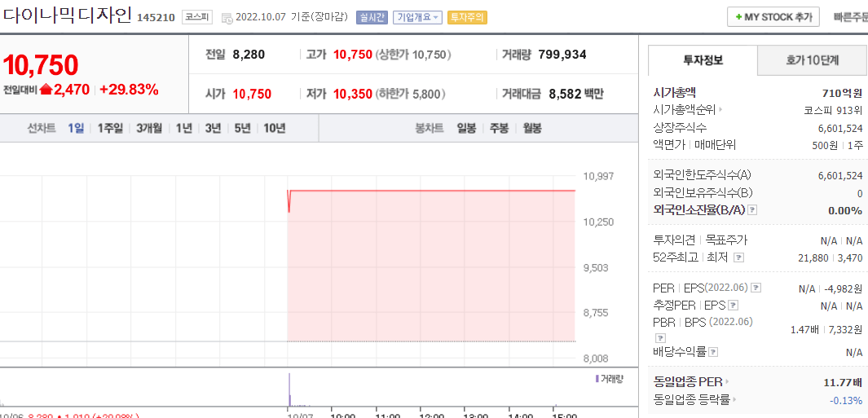Click the purple 거래량 legend marker
The width and height of the screenshot is (868, 418).
(x=597, y=379)
